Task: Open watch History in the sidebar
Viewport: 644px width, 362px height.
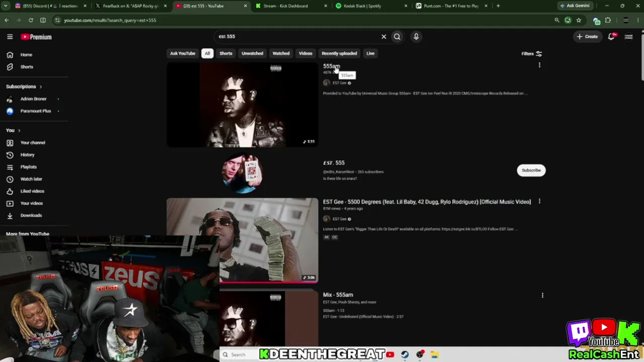Action: tap(27, 155)
